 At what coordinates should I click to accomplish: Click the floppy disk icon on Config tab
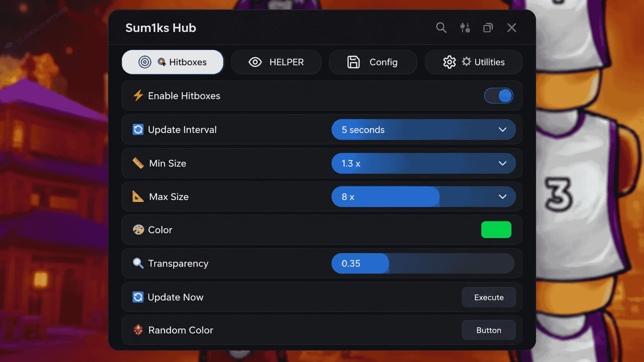[x=353, y=62]
